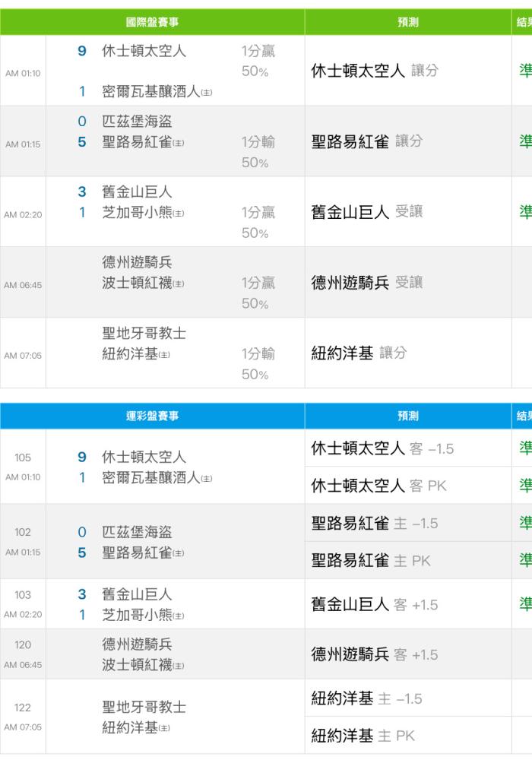Select 德州遊騎兵 team name in 國際盤 matchup column
Image resolution: width=532 pixels, height=760 pixels.
point(137,262)
